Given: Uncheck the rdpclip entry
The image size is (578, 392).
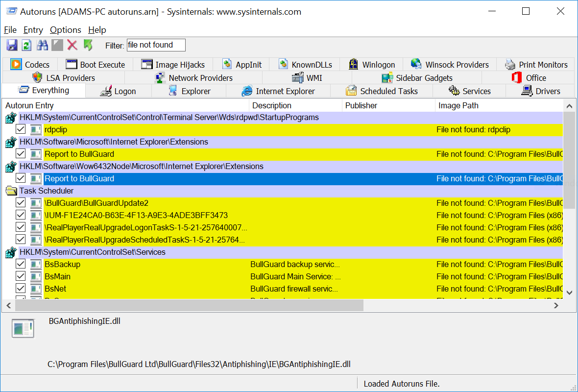Looking at the screenshot, I should tap(21, 129).
